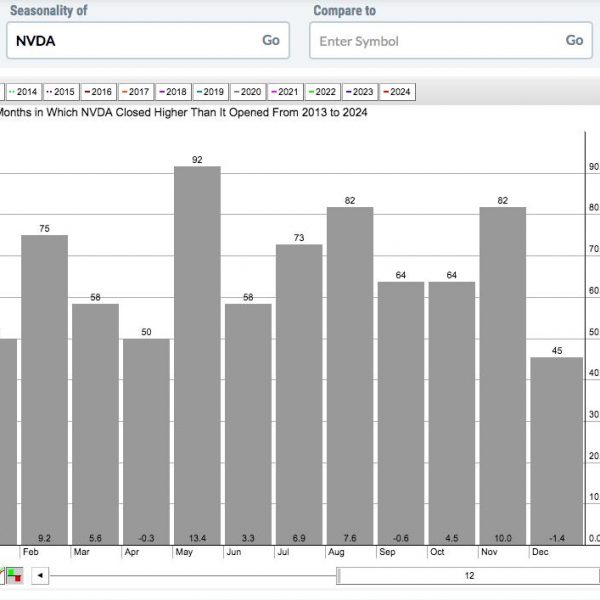Toggle the 2017 year legend
The height and width of the screenshot is (600, 600).
coord(136,92)
